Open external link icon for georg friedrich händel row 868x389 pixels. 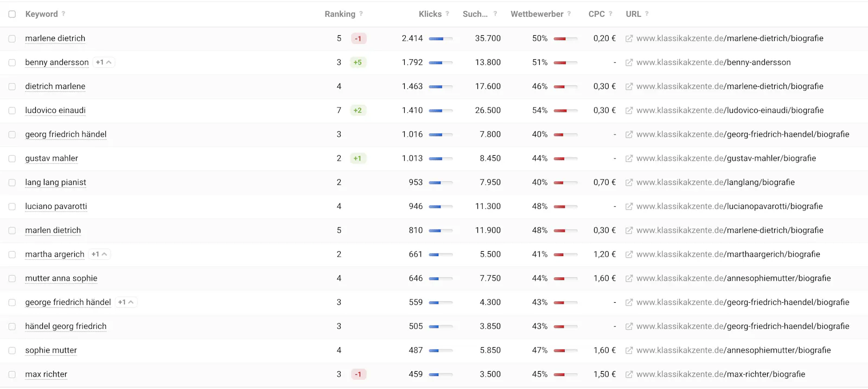pyautogui.click(x=629, y=135)
